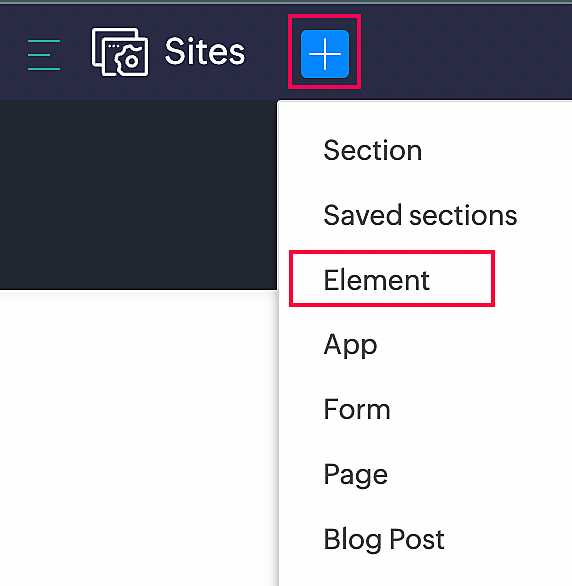Add a new Page from the menu

[x=356, y=475]
